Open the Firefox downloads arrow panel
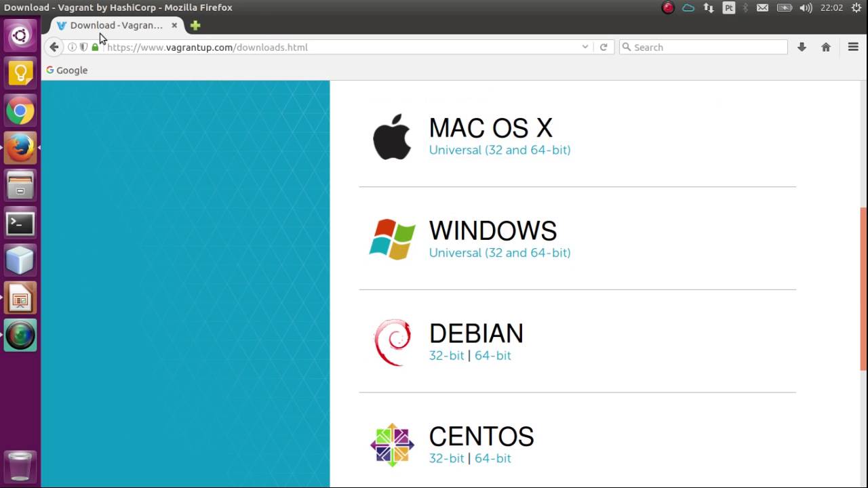This screenshot has height=488, width=868. [802, 47]
